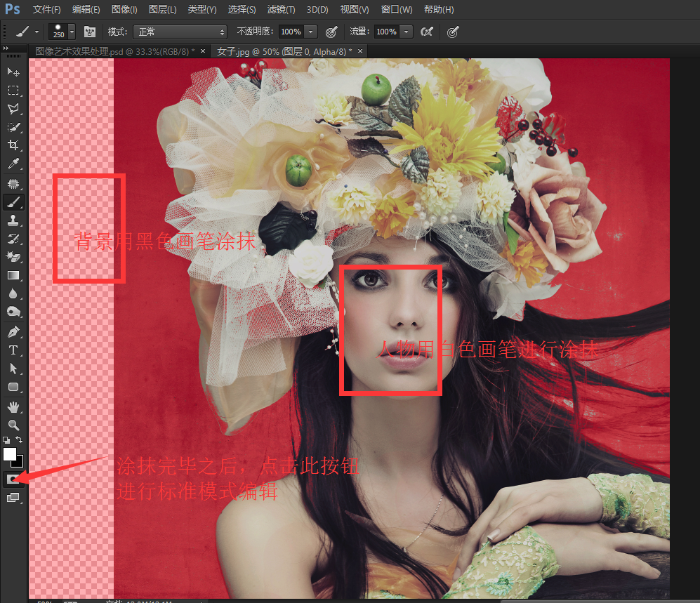Reset default foreground and background colors

coord(6,440)
